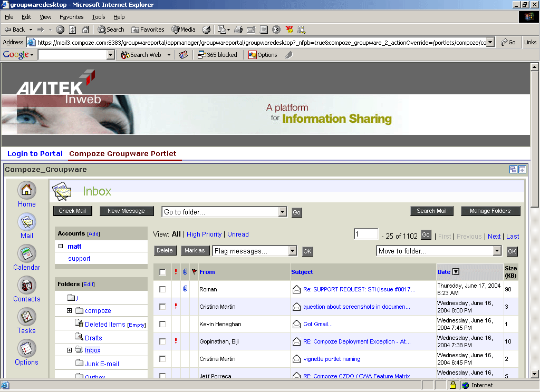
Task: Open the Mail icon in sidebar
Action: click(27, 222)
